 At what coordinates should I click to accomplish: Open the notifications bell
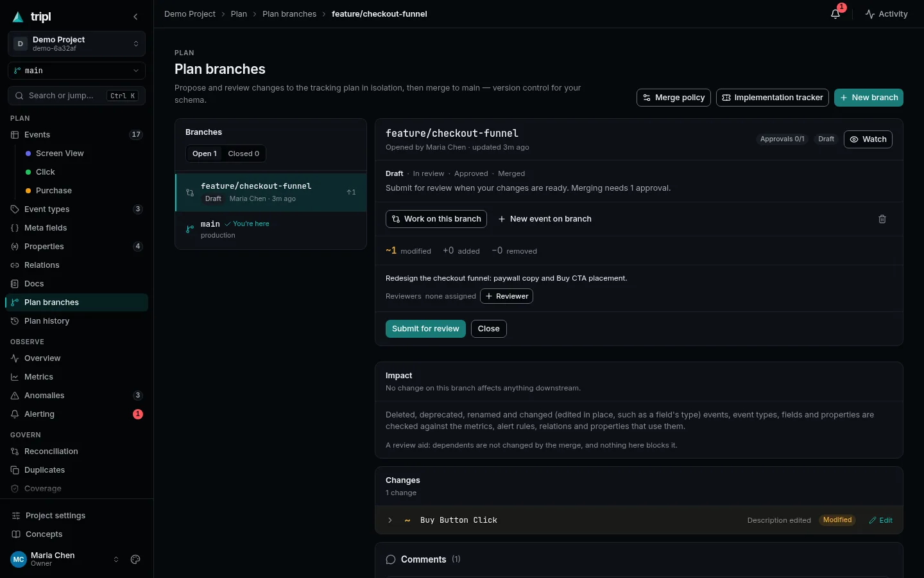[x=835, y=13]
